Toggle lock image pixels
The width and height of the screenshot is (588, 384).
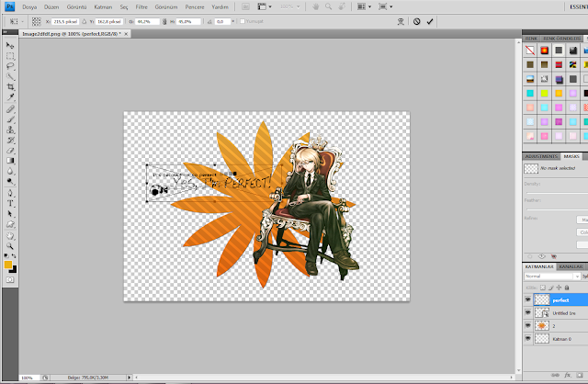tap(551, 288)
